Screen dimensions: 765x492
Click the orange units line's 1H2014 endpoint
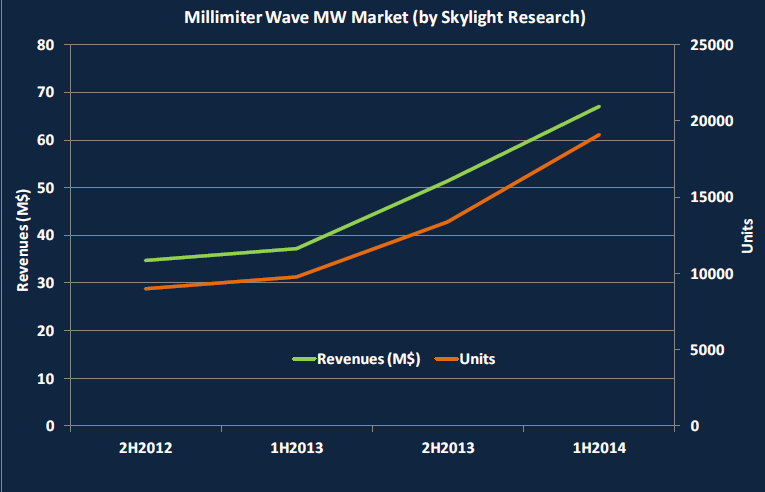click(x=599, y=134)
